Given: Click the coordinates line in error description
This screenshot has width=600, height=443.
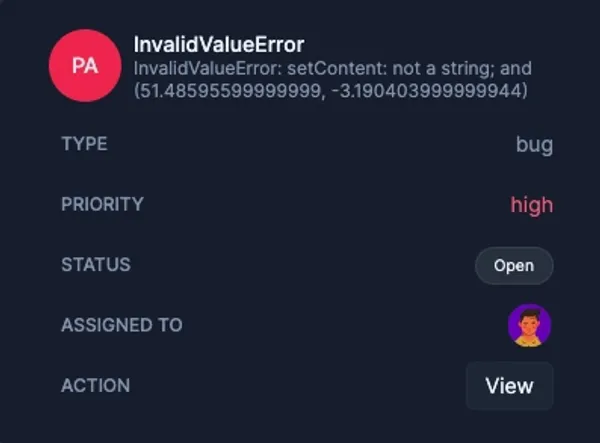Looking at the screenshot, I should point(331,91).
